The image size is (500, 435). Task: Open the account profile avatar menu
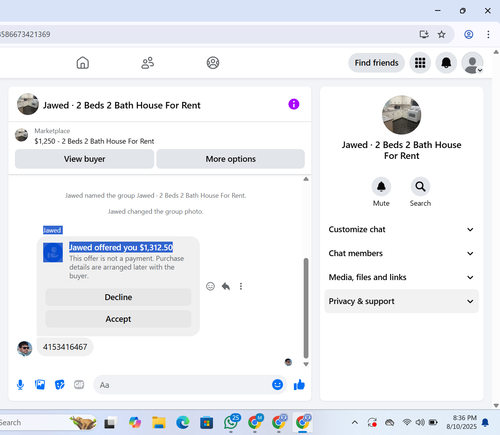[472, 63]
